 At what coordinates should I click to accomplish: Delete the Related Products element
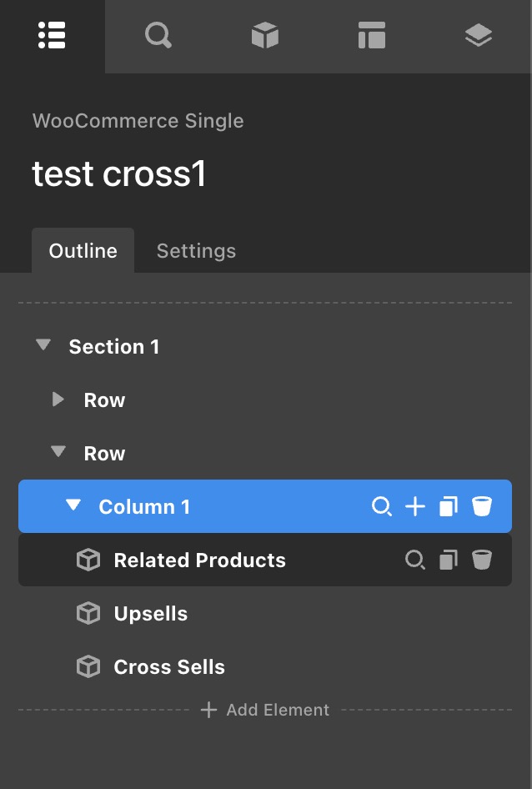481,560
